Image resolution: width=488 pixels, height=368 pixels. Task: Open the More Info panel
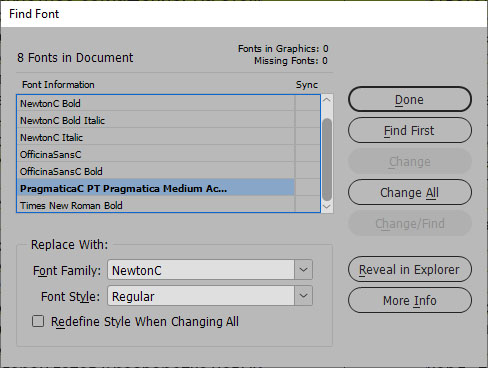coord(410,300)
